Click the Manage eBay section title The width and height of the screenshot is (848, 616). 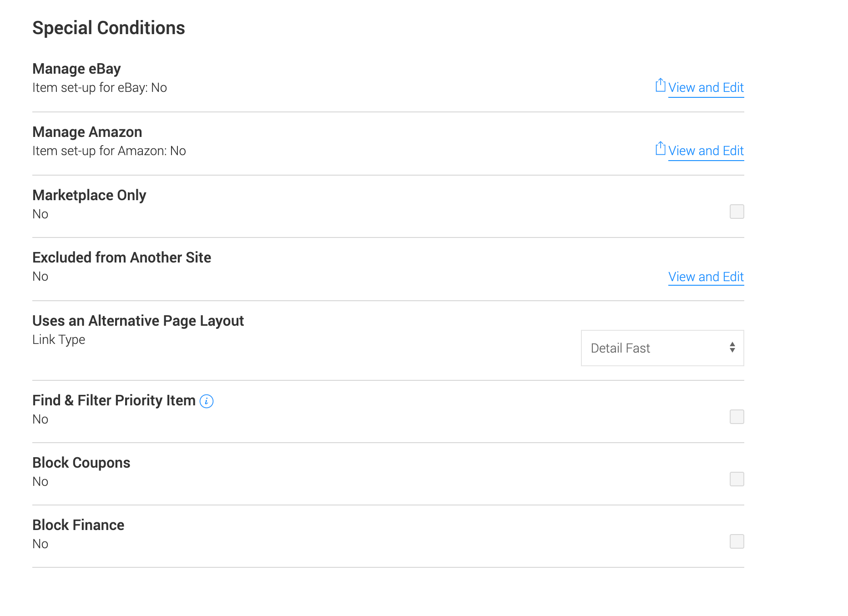[76, 69]
